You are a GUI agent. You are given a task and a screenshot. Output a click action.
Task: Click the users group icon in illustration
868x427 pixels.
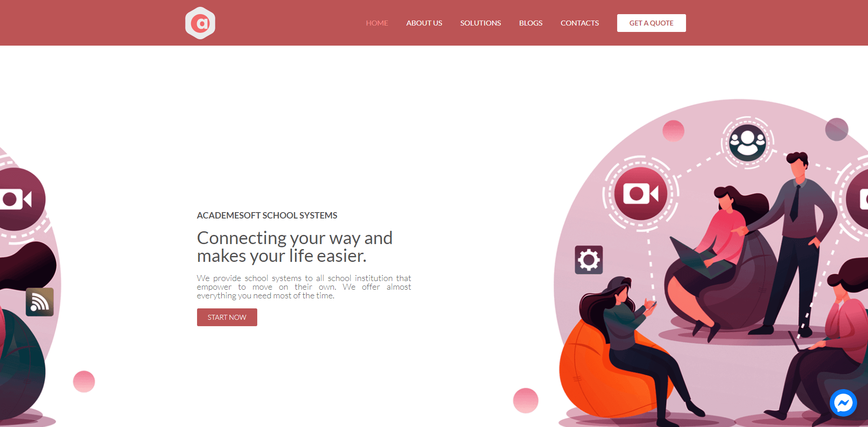[x=748, y=142]
